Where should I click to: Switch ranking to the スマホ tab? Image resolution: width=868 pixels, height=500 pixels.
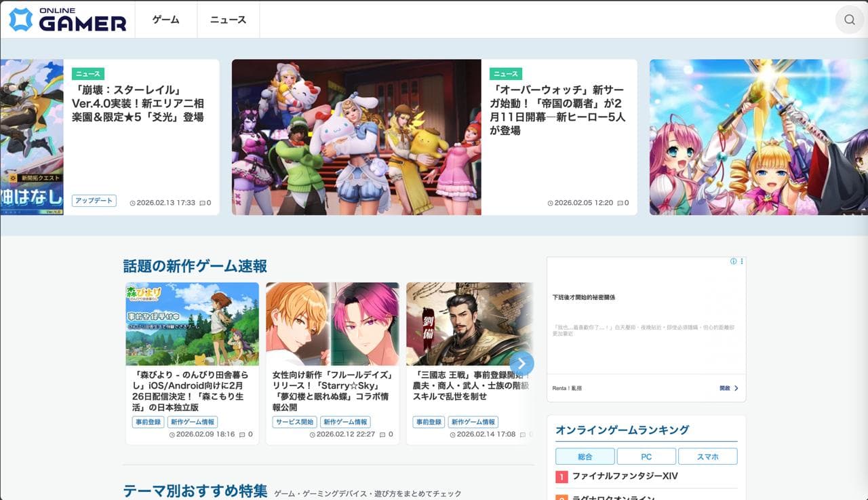[x=708, y=457]
